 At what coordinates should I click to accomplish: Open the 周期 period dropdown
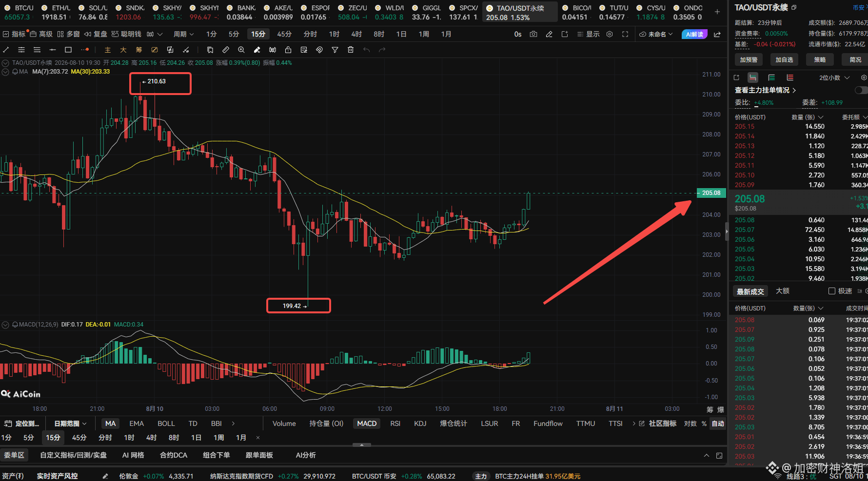tap(184, 34)
